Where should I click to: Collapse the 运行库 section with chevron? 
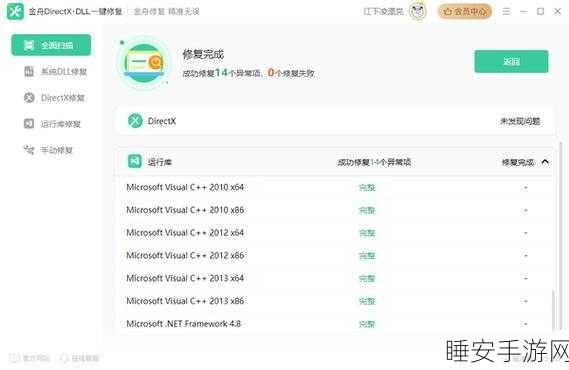[x=545, y=162]
